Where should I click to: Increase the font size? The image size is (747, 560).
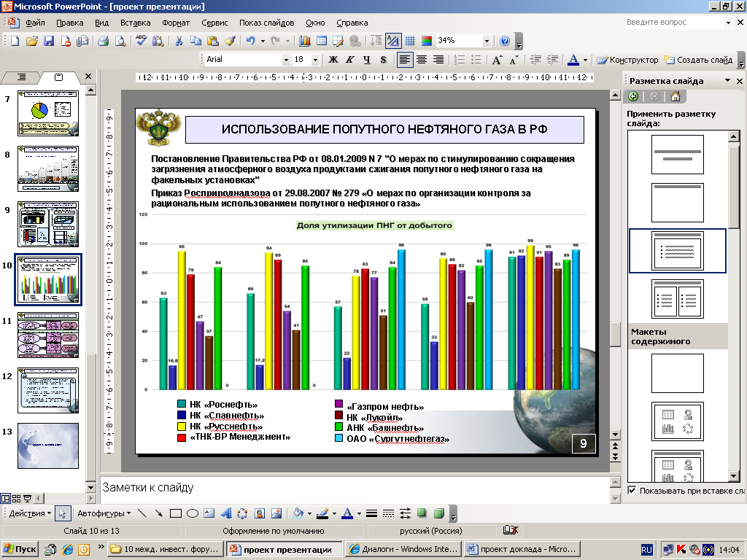click(x=497, y=60)
